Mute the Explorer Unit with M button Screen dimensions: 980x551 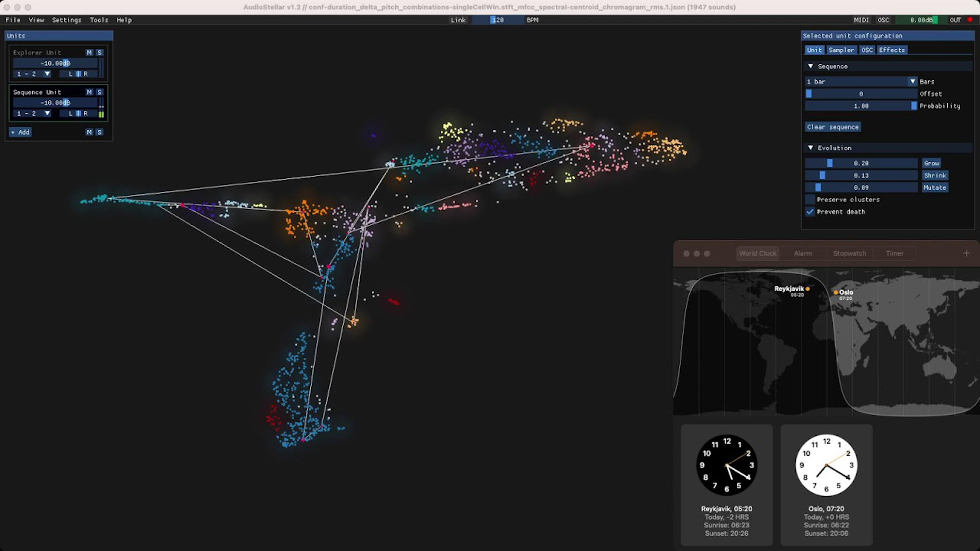click(89, 52)
